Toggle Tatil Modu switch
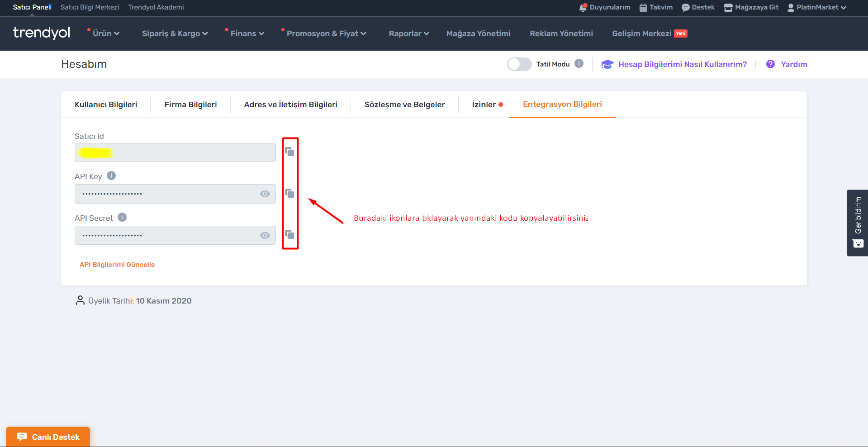 (519, 64)
